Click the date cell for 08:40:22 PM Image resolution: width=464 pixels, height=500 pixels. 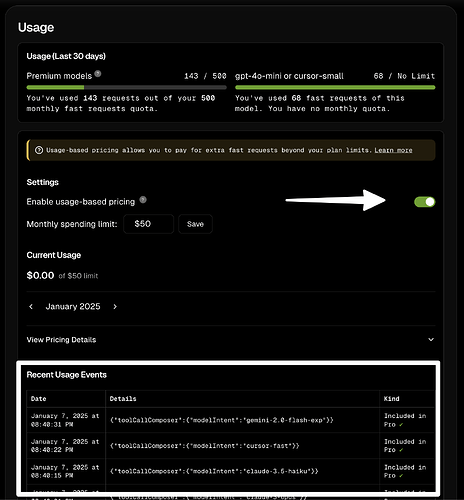pos(66,446)
